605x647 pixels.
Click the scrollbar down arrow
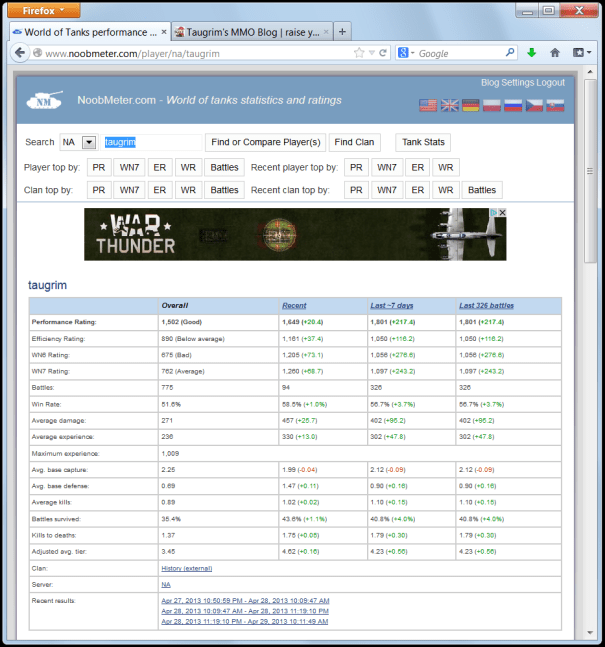click(590, 633)
